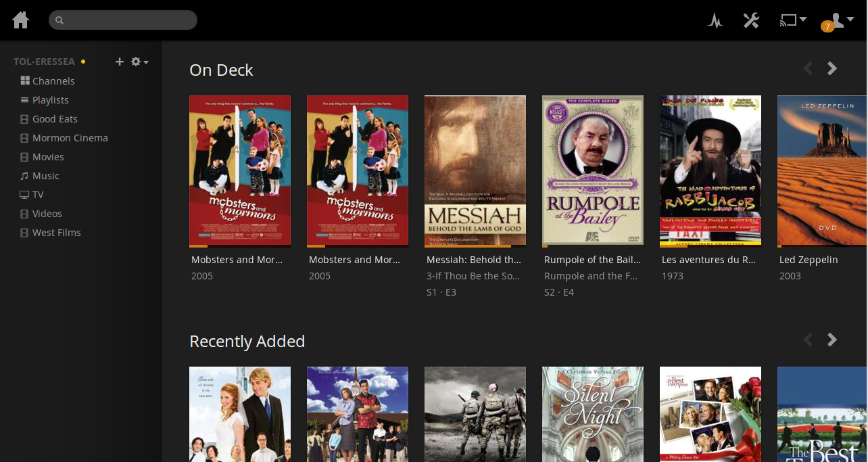Click the 'S2 · E4' episode label
This screenshot has height=462, width=868.
(559, 292)
